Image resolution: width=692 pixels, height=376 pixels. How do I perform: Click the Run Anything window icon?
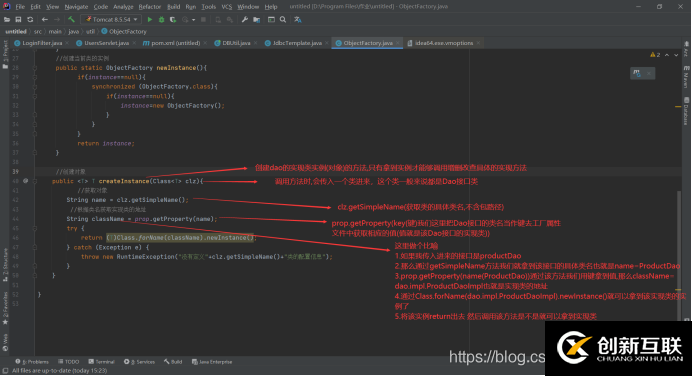(x=271, y=19)
